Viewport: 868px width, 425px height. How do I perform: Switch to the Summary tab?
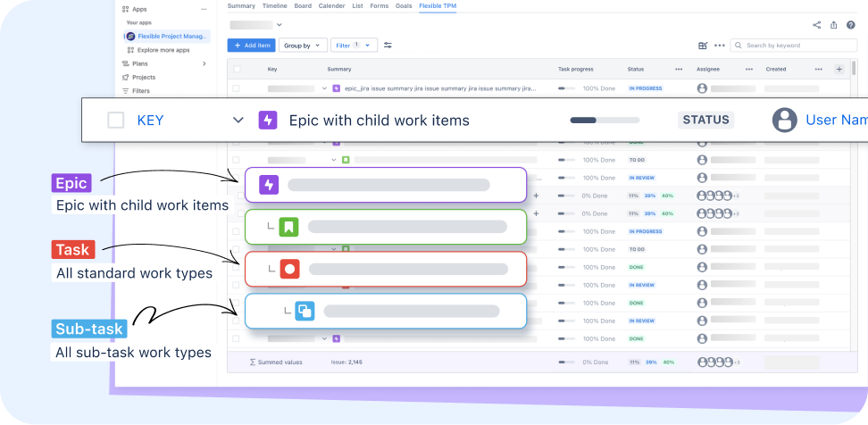[241, 5]
